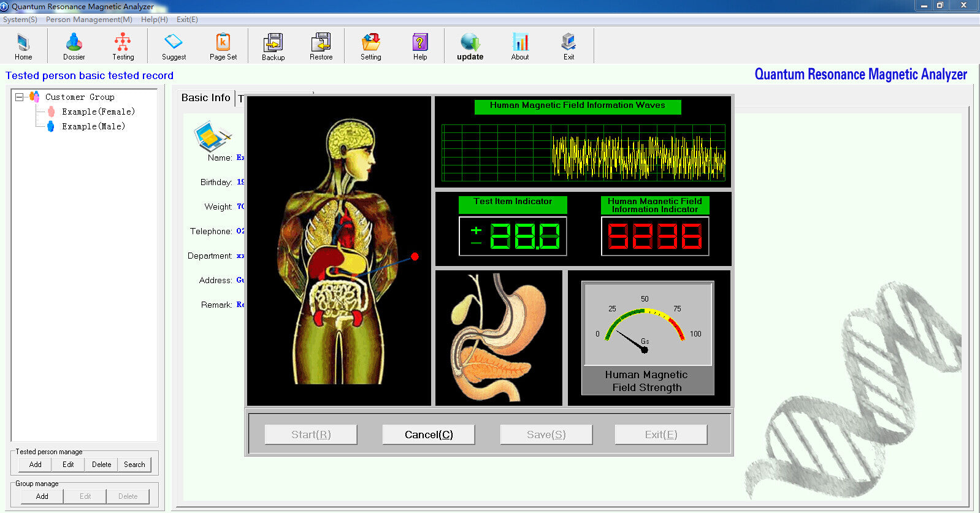Screen dimensions: 980x513
Task: Launch the Testing toolbar icon
Action: (x=123, y=47)
